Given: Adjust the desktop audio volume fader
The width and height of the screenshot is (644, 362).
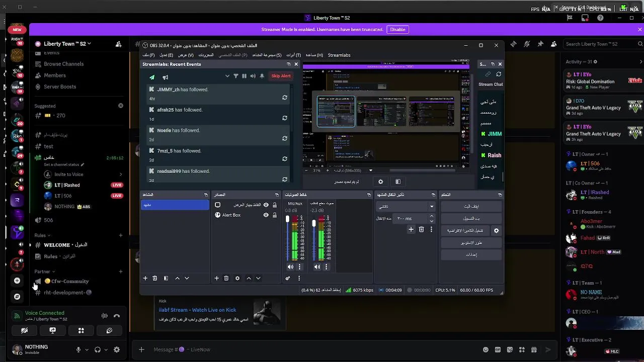Looking at the screenshot, I should 314,223.
